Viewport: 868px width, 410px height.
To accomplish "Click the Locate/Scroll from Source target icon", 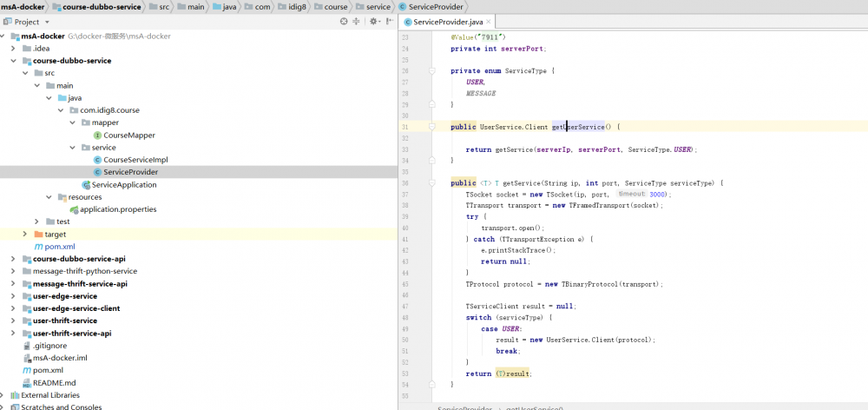I will [344, 21].
